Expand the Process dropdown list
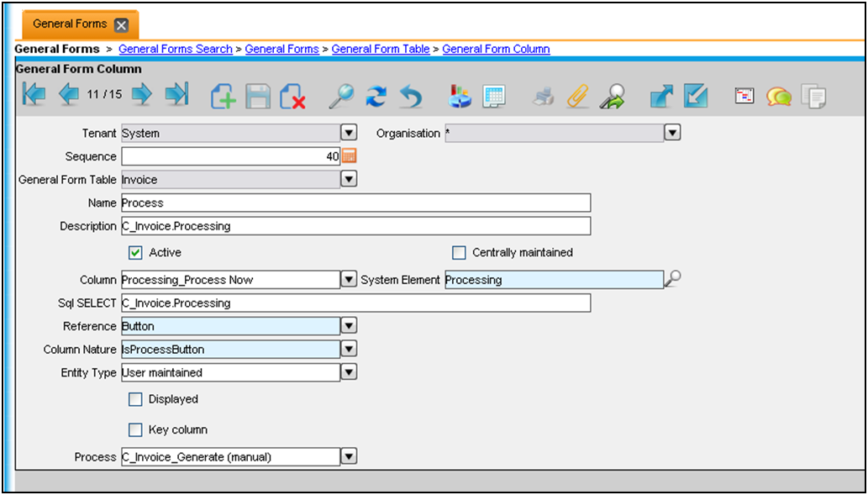 (349, 457)
